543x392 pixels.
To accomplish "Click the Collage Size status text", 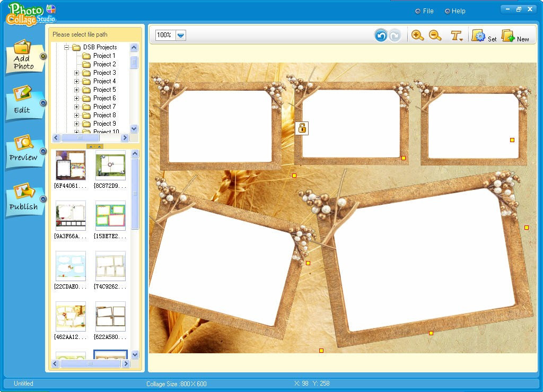I will [176, 384].
